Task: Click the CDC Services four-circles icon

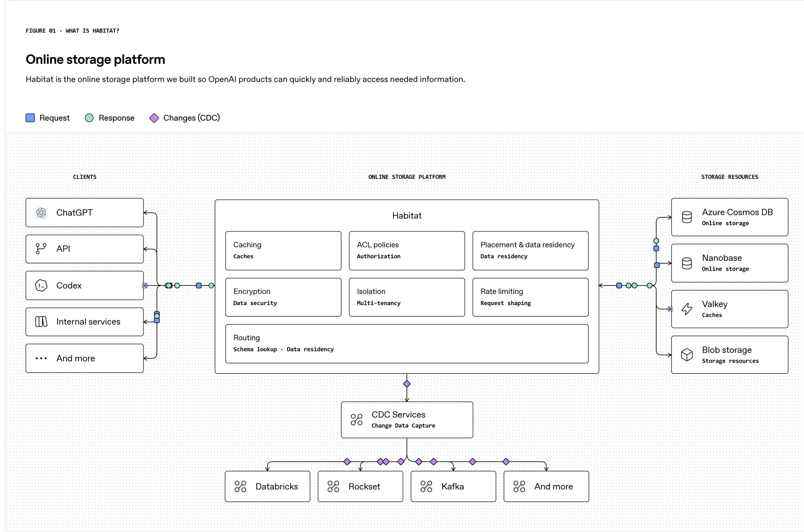Action: tap(356, 419)
